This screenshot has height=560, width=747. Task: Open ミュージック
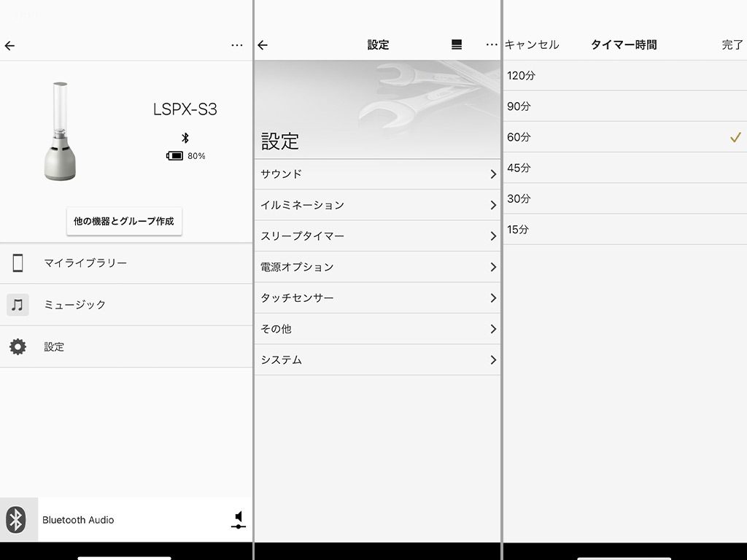coord(126,305)
